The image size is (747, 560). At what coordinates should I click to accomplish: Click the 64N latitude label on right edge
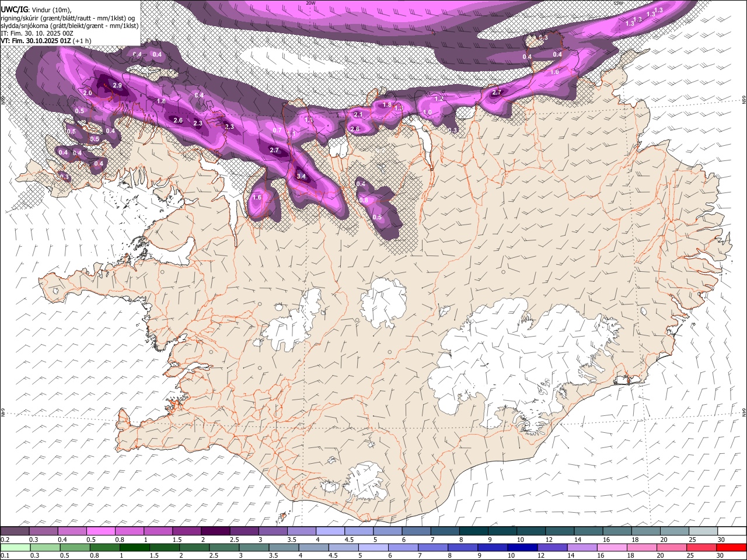[744, 412]
